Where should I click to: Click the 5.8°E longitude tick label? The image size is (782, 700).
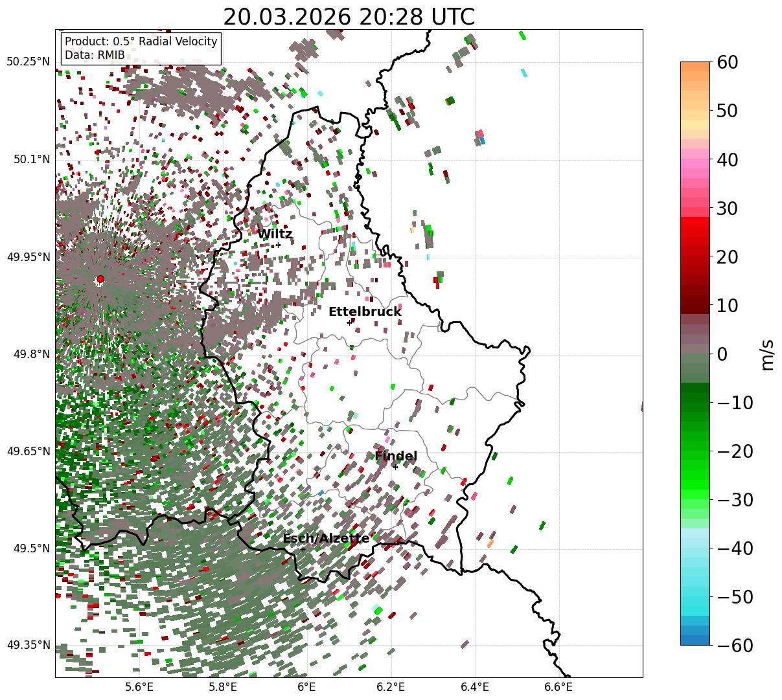(223, 687)
